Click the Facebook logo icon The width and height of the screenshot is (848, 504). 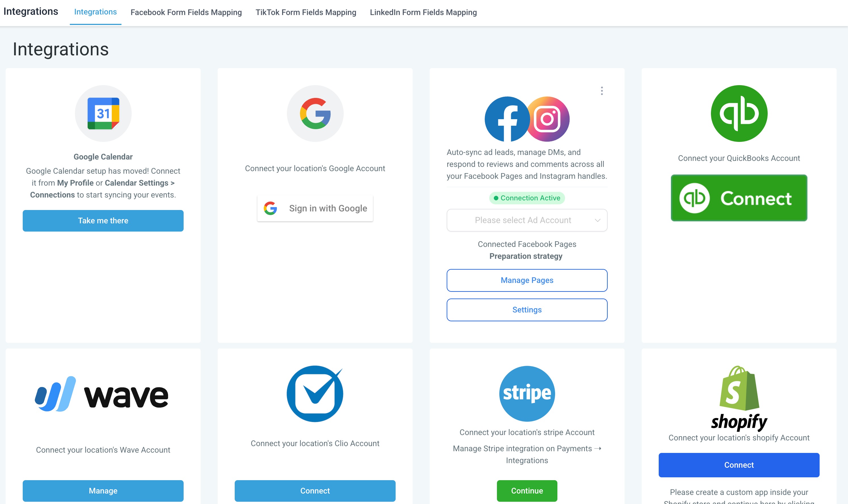point(507,119)
